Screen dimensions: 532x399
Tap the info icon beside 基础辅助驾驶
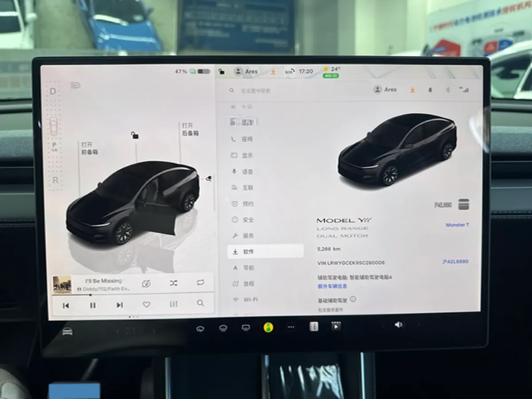pos(353,299)
